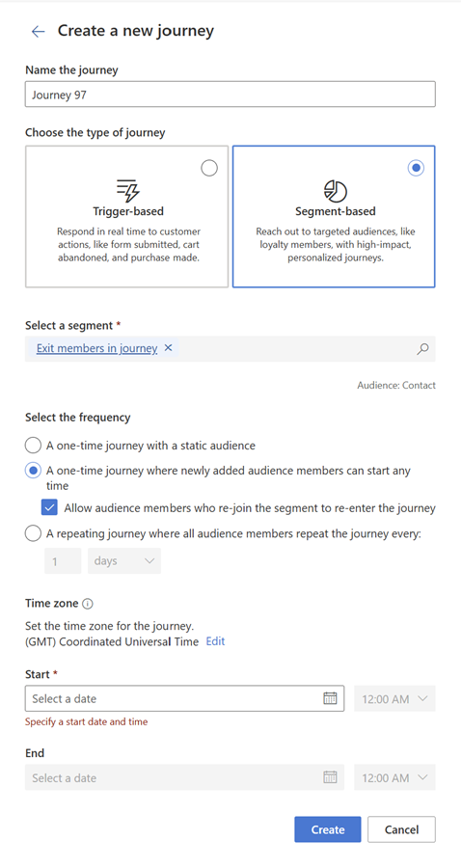Open the Start time 12:00 AM dropdown

click(394, 698)
